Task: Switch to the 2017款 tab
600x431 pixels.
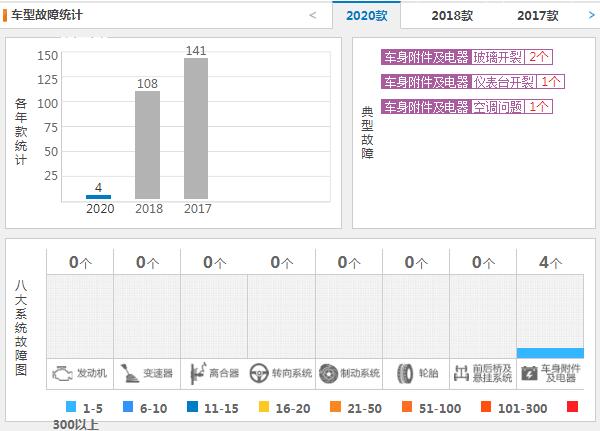Action: pos(538,16)
